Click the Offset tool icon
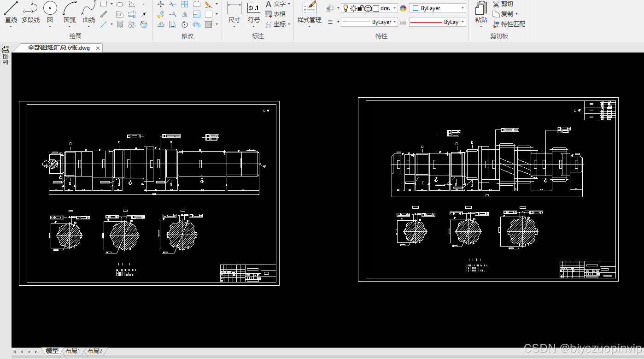This screenshot has height=359, width=644. 161,24
